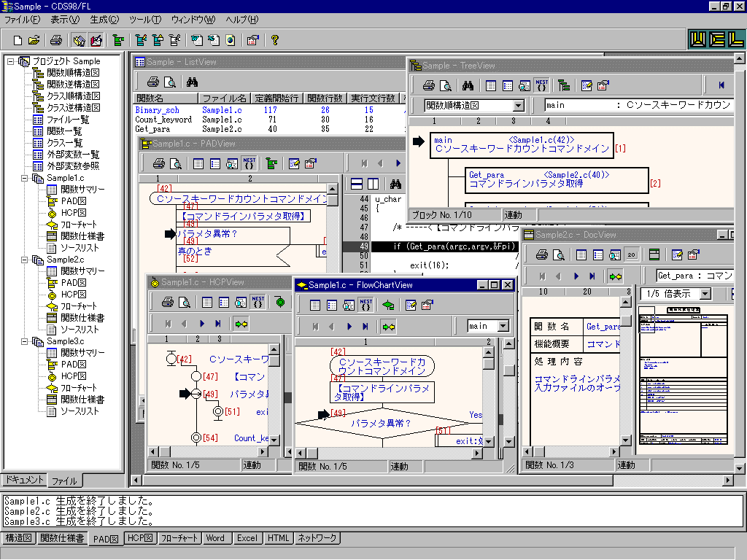
Task: Click the next function arrow in FlowChartView
Action: coord(349,326)
